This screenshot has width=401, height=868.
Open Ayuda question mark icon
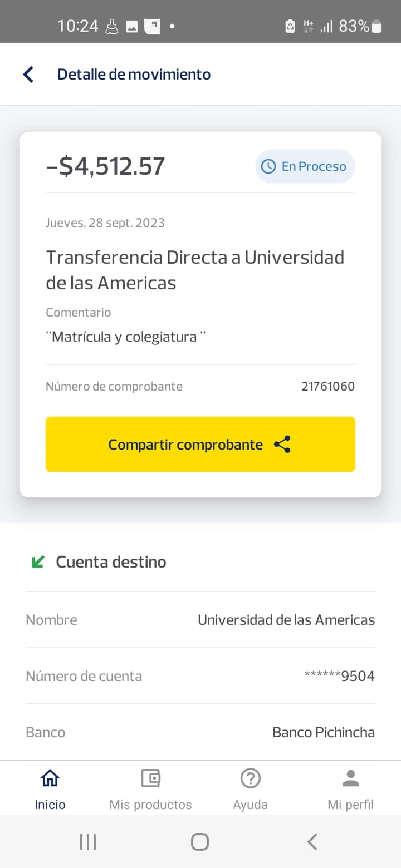pos(251,778)
